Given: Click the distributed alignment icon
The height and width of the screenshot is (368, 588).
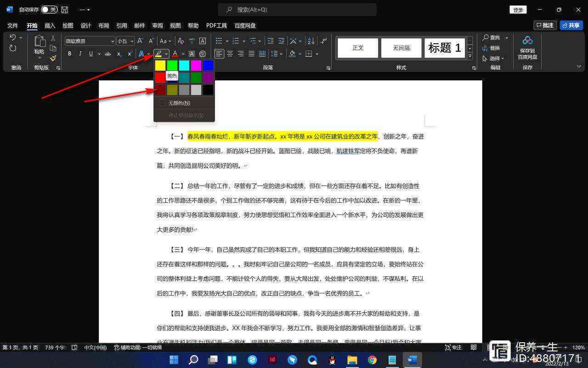Looking at the screenshot, I should click(262, 54).
